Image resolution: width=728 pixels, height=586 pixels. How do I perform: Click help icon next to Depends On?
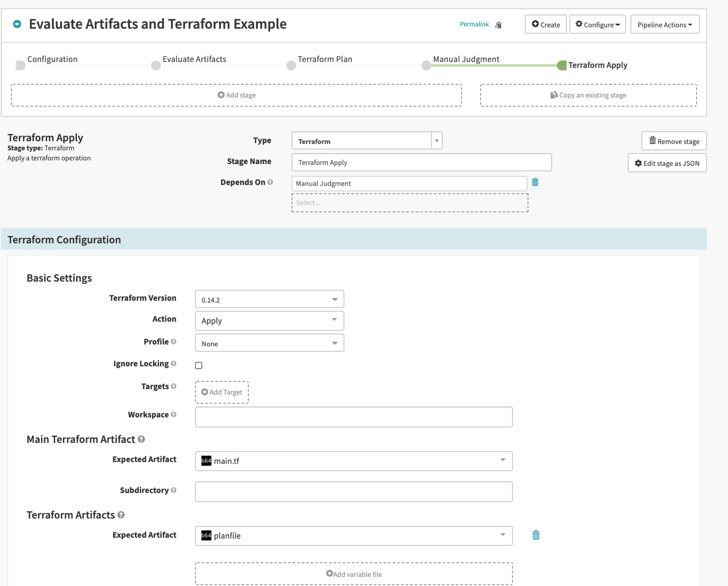tap(270, 182)
